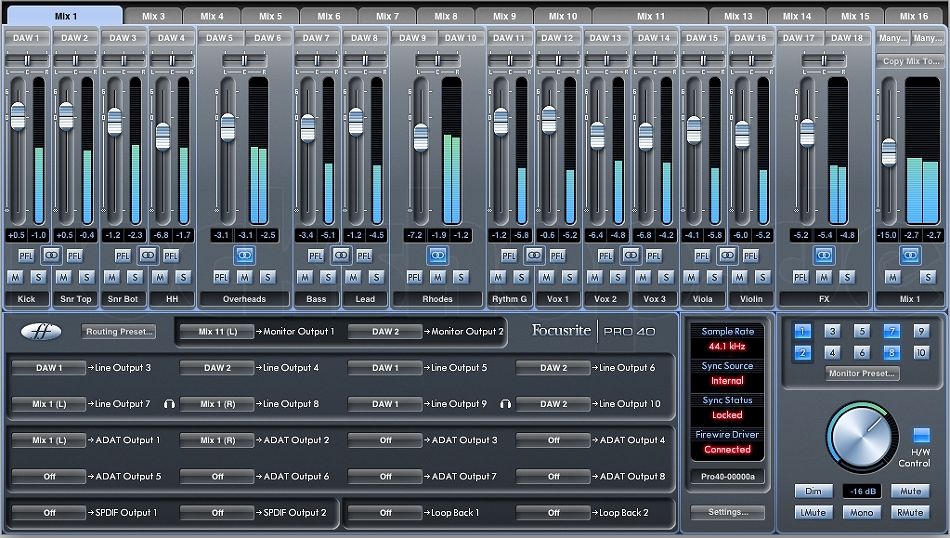
Task: Enable PFL on the HH channel
Action: [171, 256]
